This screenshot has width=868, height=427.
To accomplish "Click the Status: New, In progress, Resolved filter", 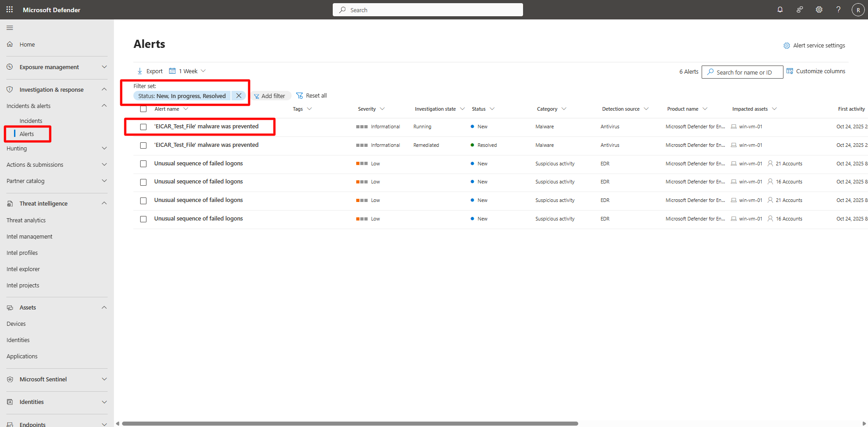I will click(x=182, y=96).
